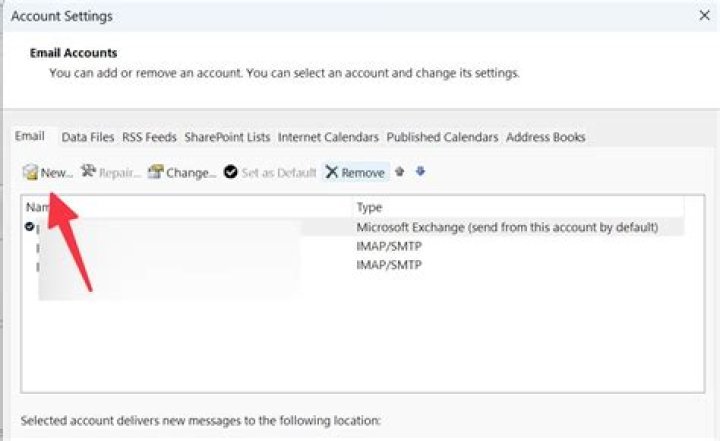Select the Microsoft Exchange account row
This screenshot has height=441, width=720.
click(354, 227)
